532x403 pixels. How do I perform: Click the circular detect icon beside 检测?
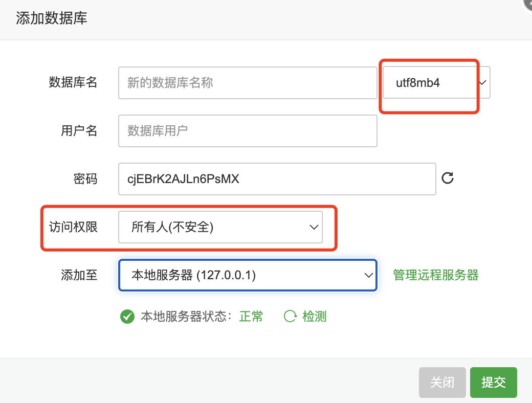tap(290, 316)
